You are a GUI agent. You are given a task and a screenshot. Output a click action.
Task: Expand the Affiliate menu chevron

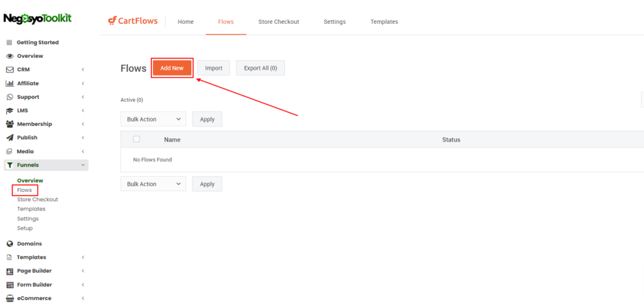[x=83, y=84]
